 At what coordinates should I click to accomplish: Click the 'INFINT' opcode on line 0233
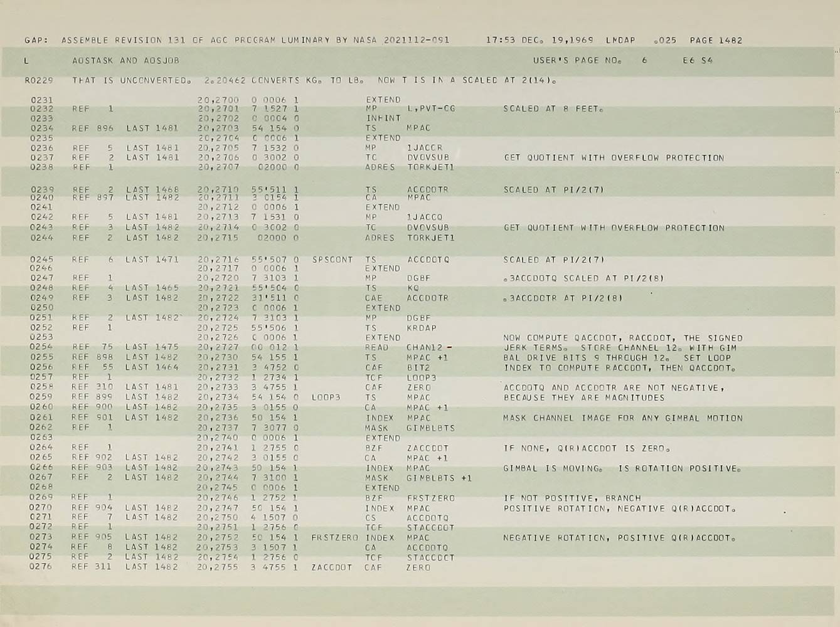[x=383, y=118]
